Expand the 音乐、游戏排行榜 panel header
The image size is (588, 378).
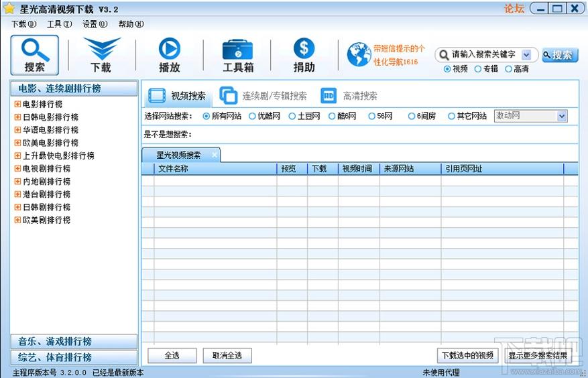coord(74,342)
